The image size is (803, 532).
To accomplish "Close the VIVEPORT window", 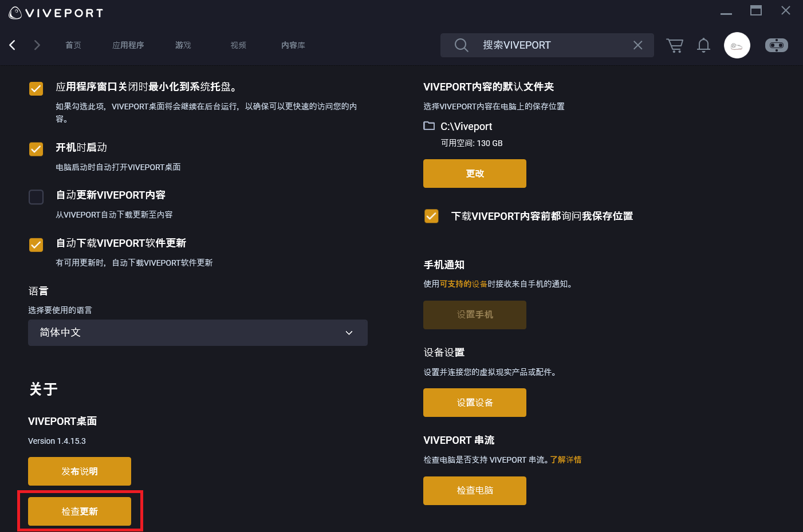I will pyautogui.click(x=786, y=10).
